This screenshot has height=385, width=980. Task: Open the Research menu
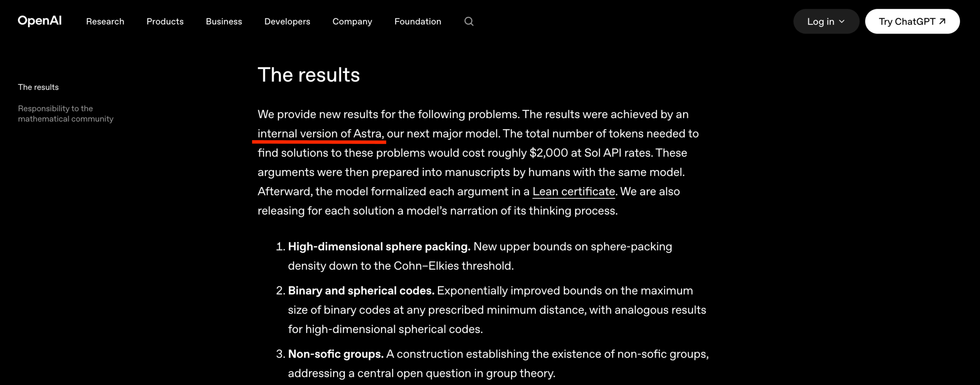pyautogui.click(x=105, y=21)
